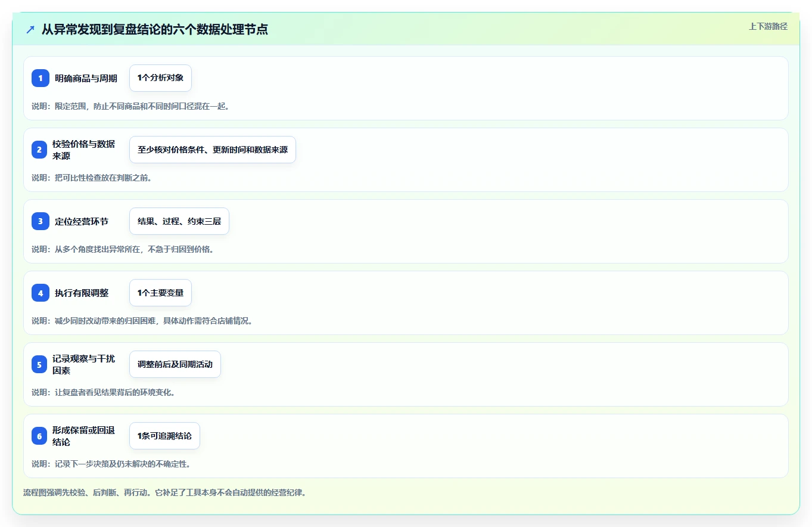Select the 结果、过程、约束三层 chip
The image size is (812, 527).
pos(179,221)
